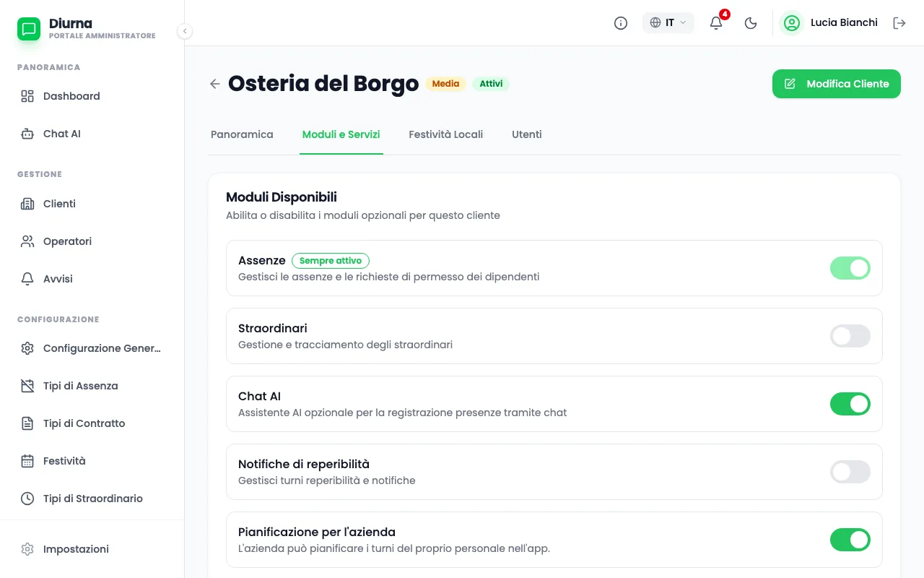Click the Configurazione Generale gear icon
The width and height of the screenshot is (924, 578).
[x=27, y=348]
